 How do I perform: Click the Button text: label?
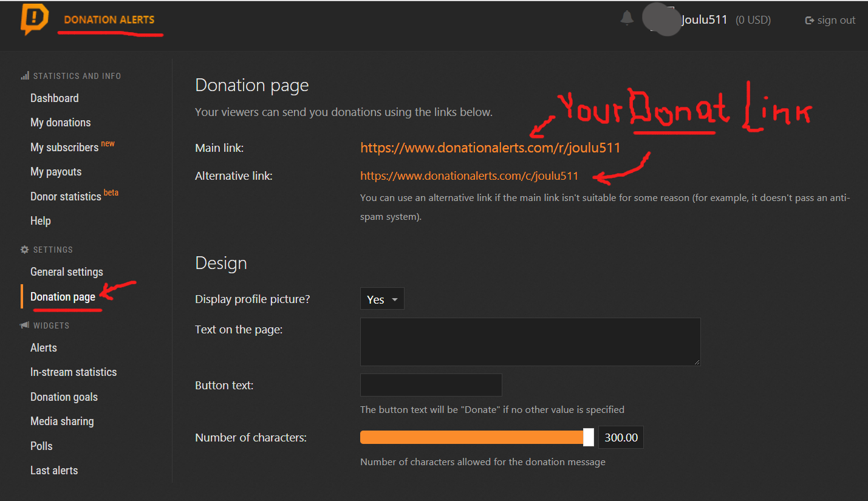click(x=224, y=385)
